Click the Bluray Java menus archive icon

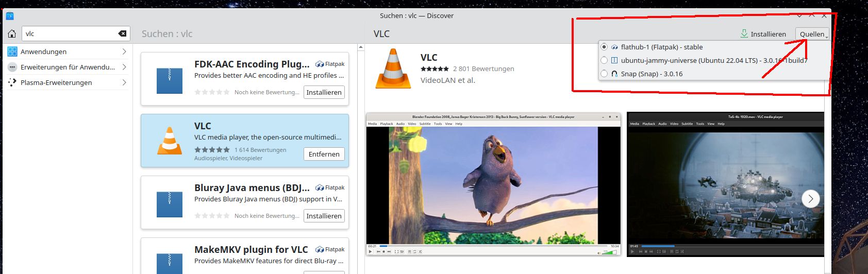pos(170,204)
